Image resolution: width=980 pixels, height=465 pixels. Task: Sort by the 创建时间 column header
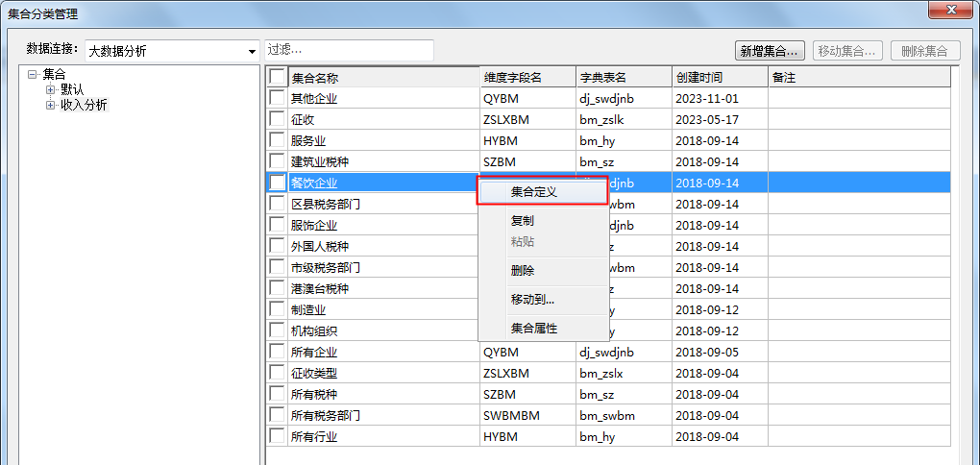[x=719, y=77]
